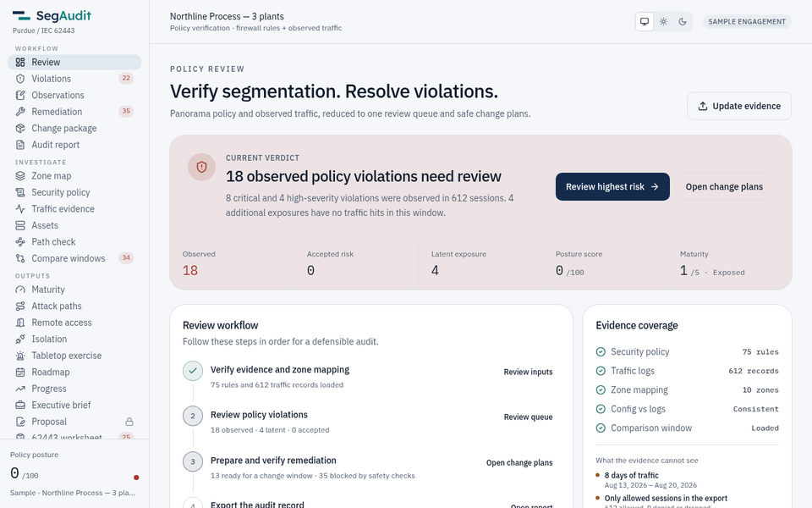Open Executive brief page
Viewport: 812px width, 508px height.
(x=74, y=406)
